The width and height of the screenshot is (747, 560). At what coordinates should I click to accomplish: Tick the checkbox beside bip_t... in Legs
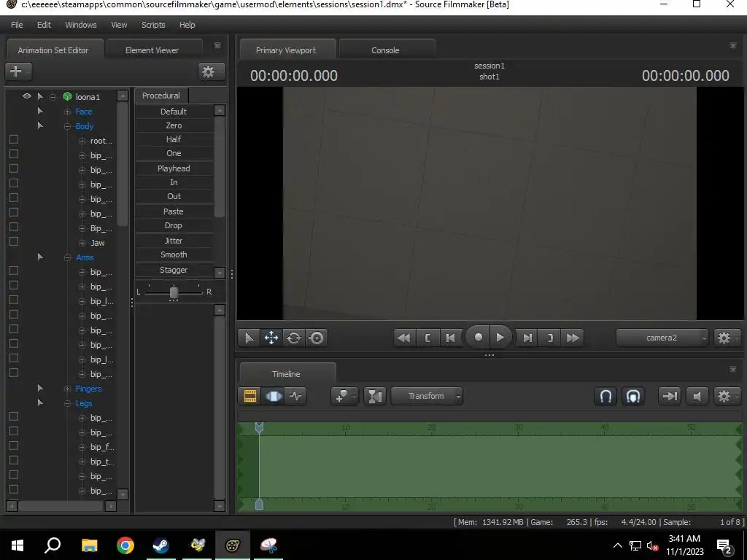[x=14, y=461]
